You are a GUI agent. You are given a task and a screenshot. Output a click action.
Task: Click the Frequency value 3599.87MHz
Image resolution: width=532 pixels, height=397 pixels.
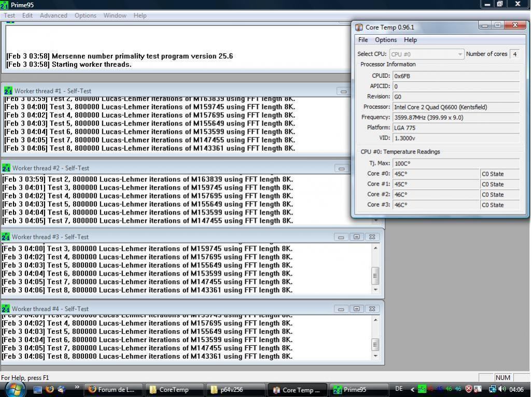pyautogui.click(x=456, y=118)
